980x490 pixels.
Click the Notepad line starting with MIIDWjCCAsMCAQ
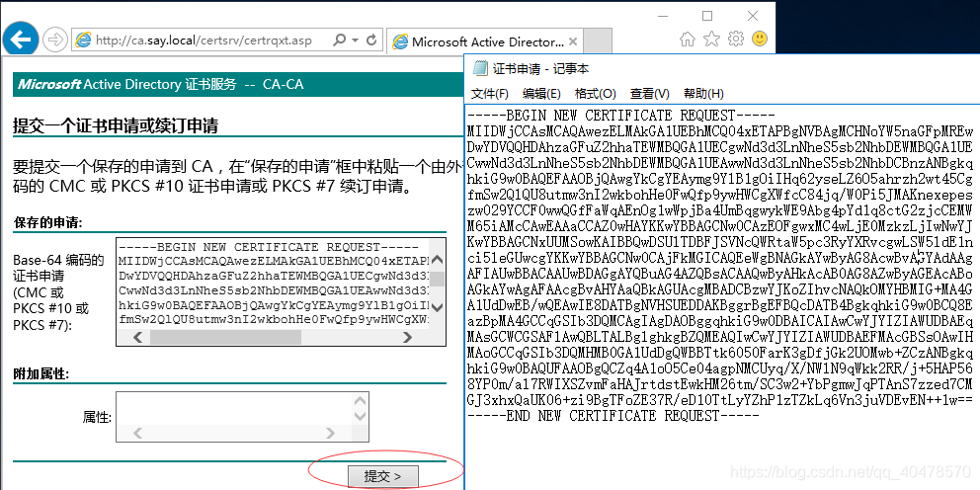720,131
